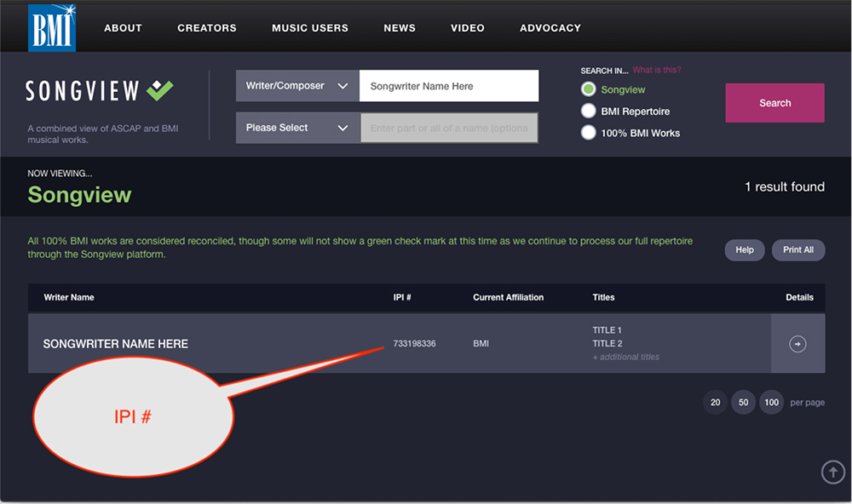Click the Songwriter Name Here search field
852x504 pixels.
[x=449, y=86]
